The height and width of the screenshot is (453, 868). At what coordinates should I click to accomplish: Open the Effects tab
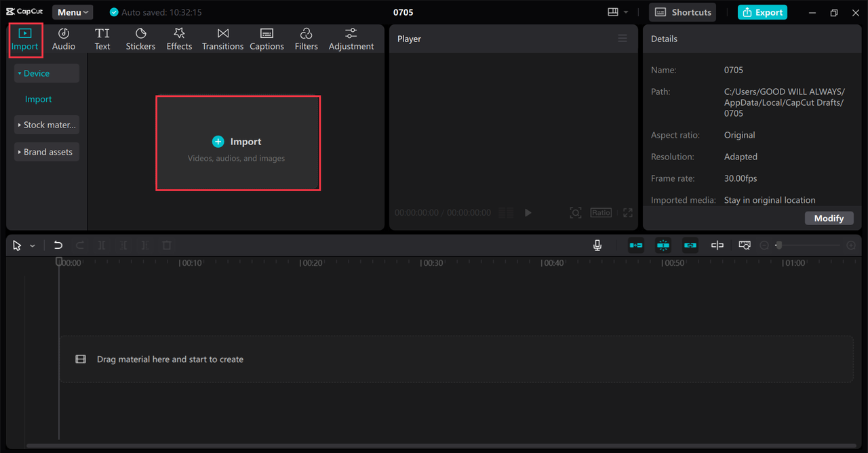pos(179,39)
